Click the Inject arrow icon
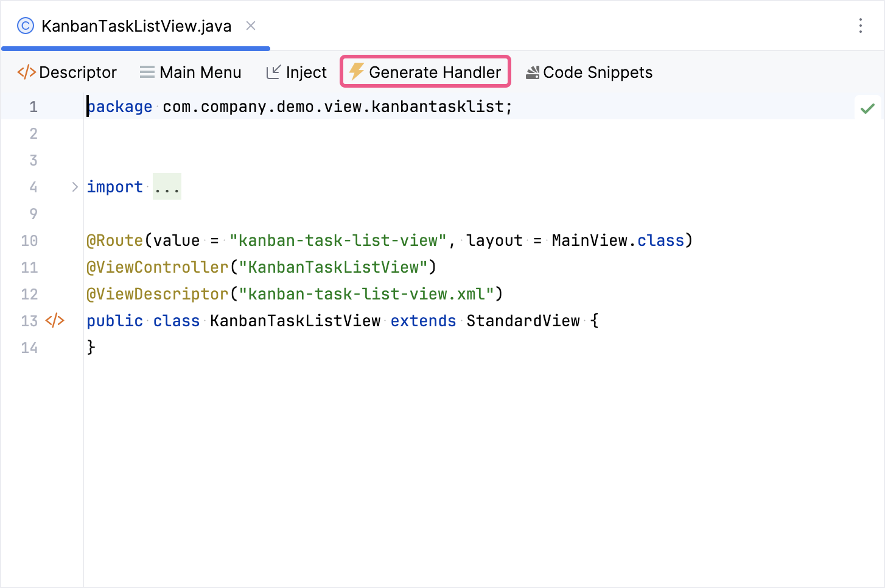The image size is (885, 588). [274, 72]
